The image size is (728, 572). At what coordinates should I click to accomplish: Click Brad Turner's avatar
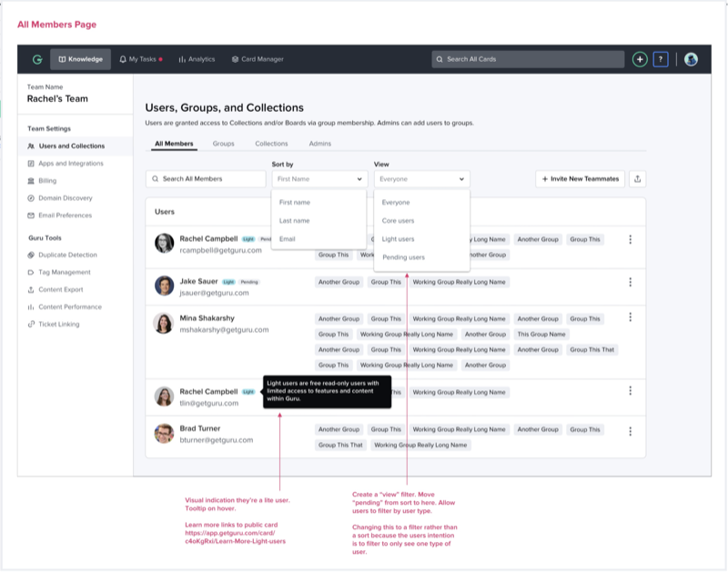(x=164, y=434)
